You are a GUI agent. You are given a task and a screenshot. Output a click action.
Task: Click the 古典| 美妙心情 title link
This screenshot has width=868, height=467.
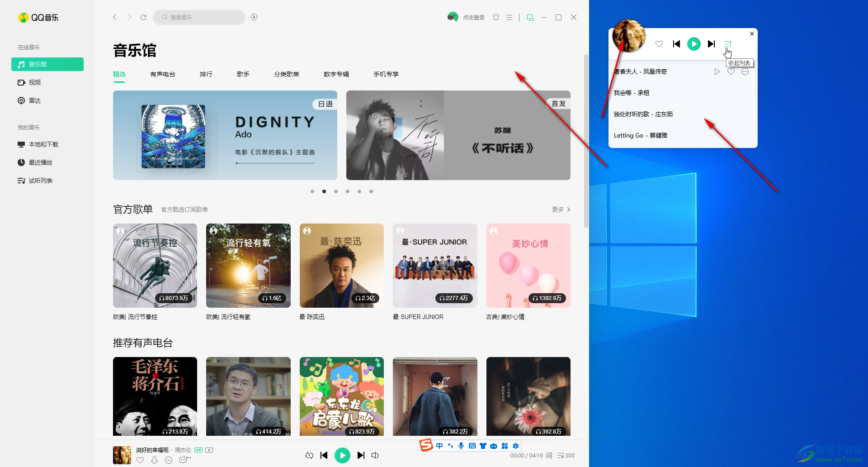pos(505,317)
